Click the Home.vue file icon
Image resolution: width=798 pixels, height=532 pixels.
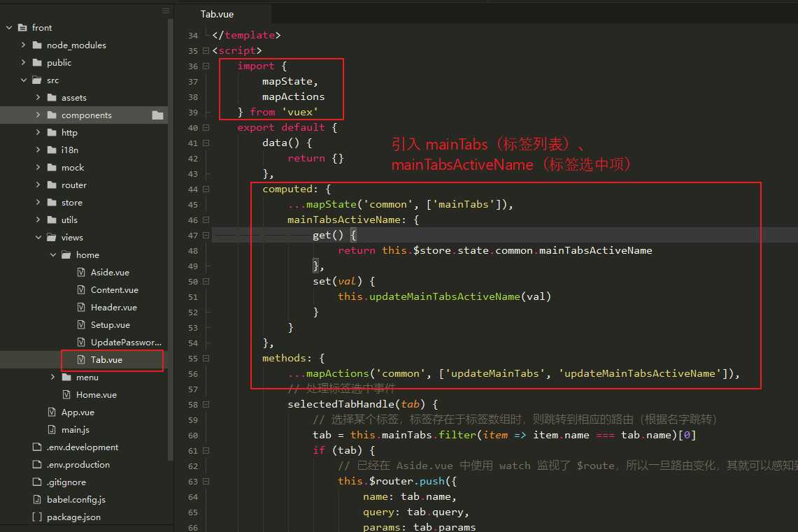click(66, 394)
